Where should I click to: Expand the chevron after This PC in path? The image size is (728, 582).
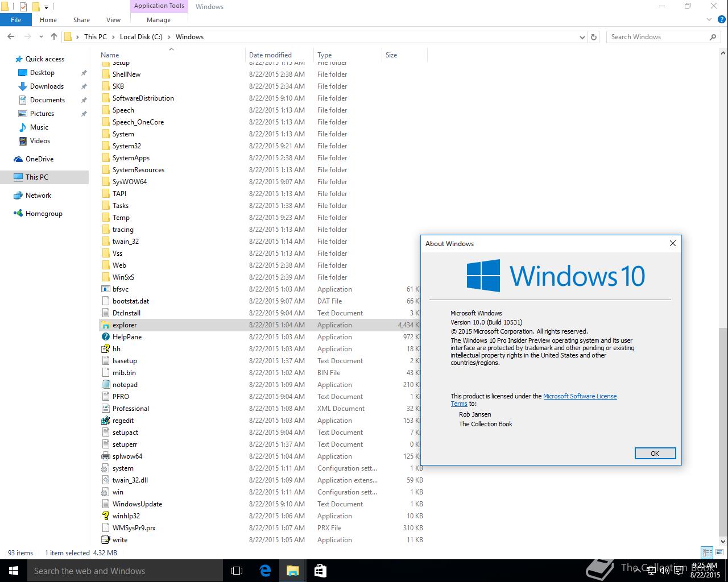click(x=113, y=37)
